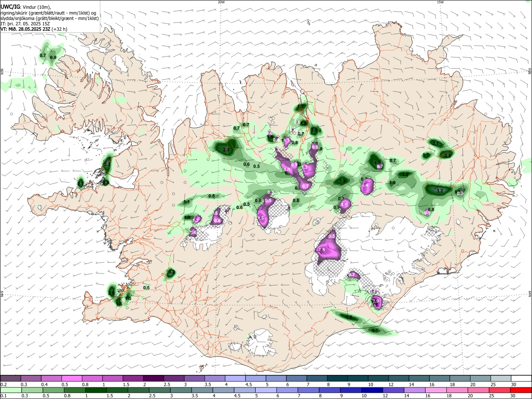Click the '20W' longitude label
The width and height of the screenshot is (532, 399).
point(221,2)
